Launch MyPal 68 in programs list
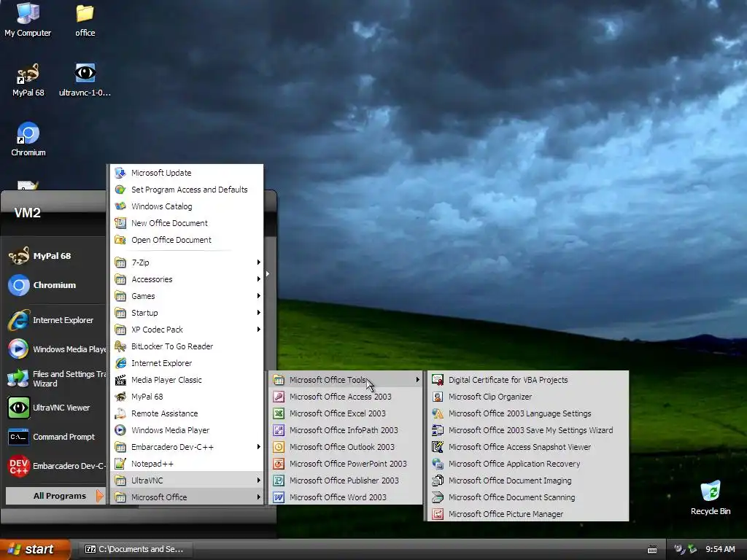The height and width of the screenshot is (560, 747). coord(187,396)
